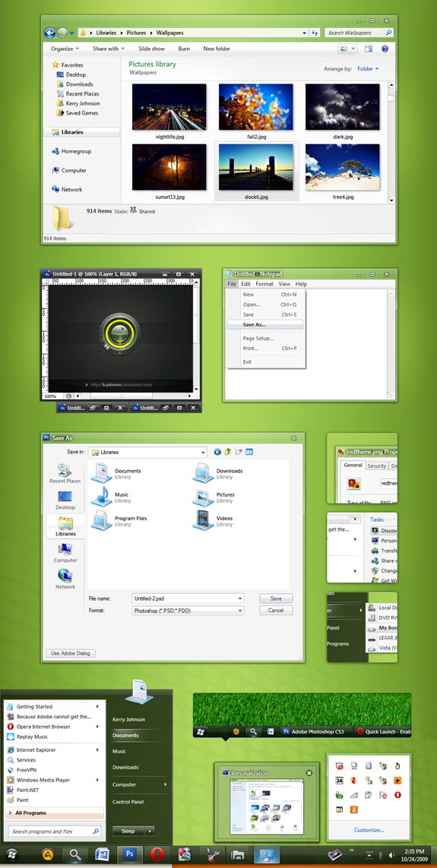Open Microsoft Word from the bottom taskbar
This screenshot has height=868, width=437.
[102, 854]
